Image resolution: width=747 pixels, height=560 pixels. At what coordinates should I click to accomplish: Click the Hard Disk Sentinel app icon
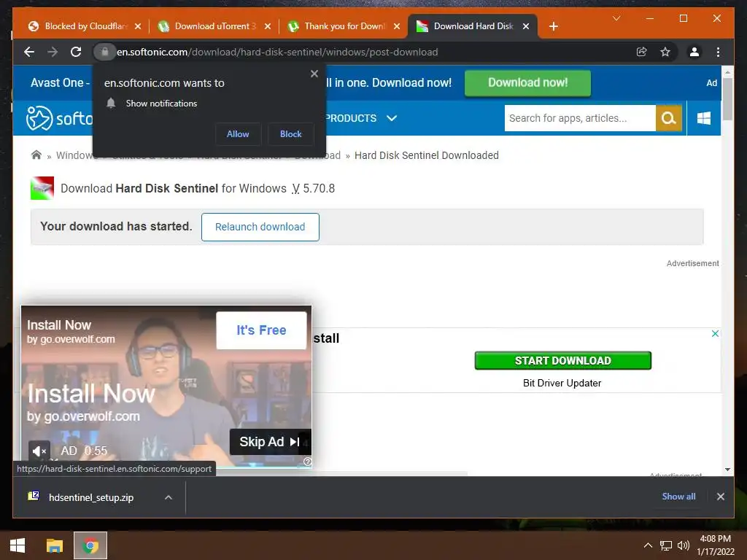pos(42,188)
